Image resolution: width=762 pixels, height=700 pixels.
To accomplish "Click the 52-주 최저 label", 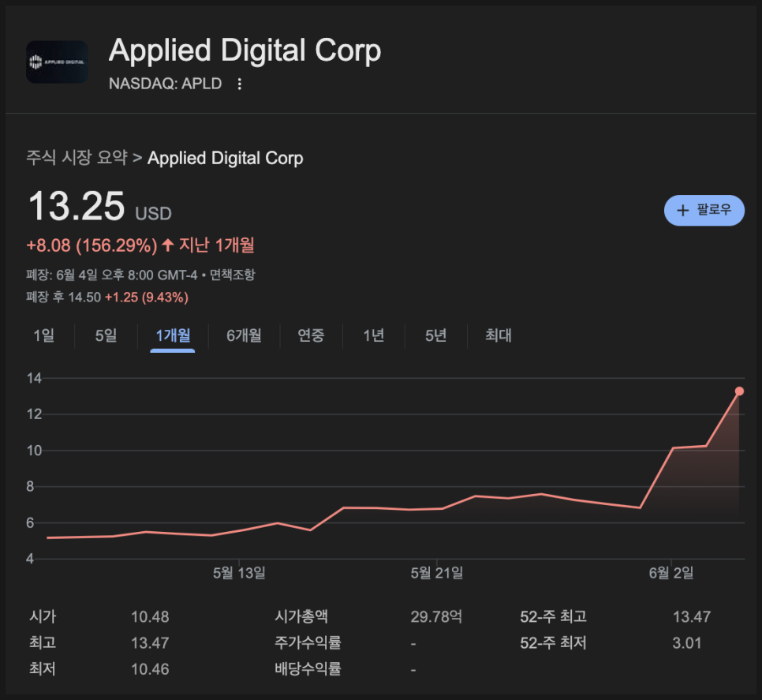I will coord(554,643).
